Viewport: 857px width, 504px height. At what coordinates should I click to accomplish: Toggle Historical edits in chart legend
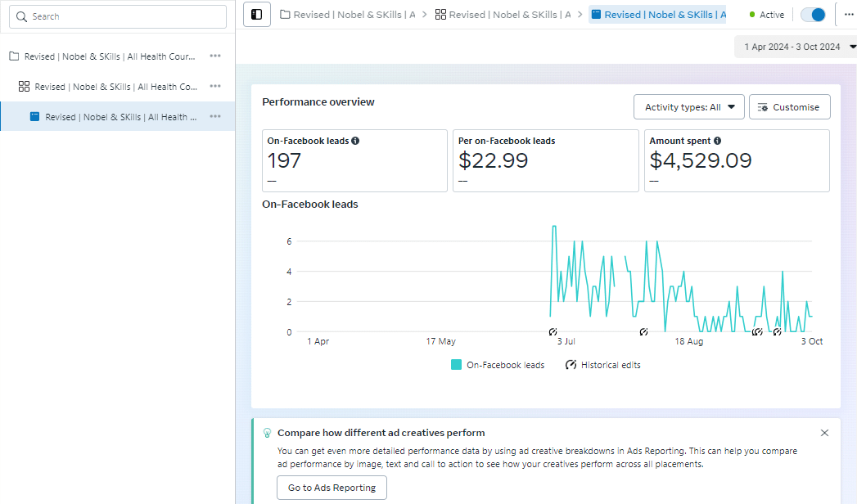(602, 365)
